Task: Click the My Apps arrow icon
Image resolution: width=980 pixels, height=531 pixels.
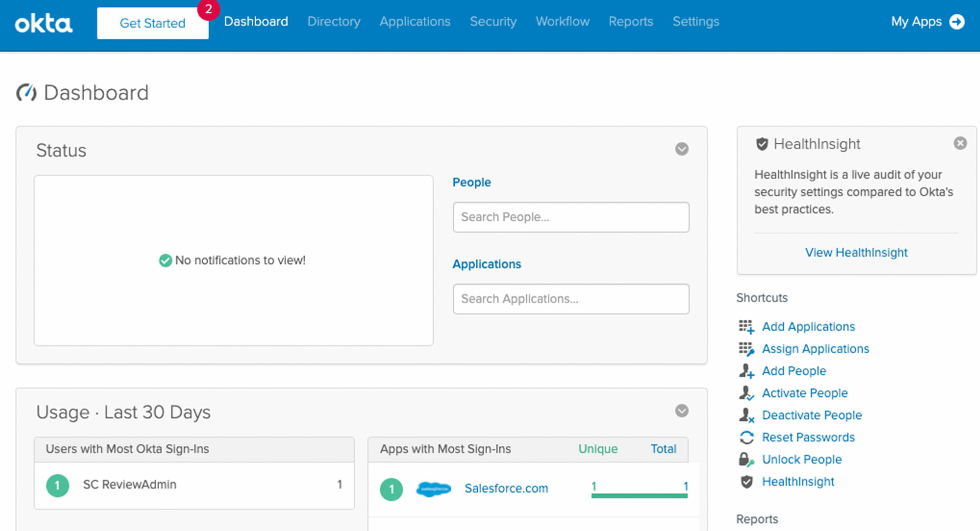Action: (x=957, y=22)
